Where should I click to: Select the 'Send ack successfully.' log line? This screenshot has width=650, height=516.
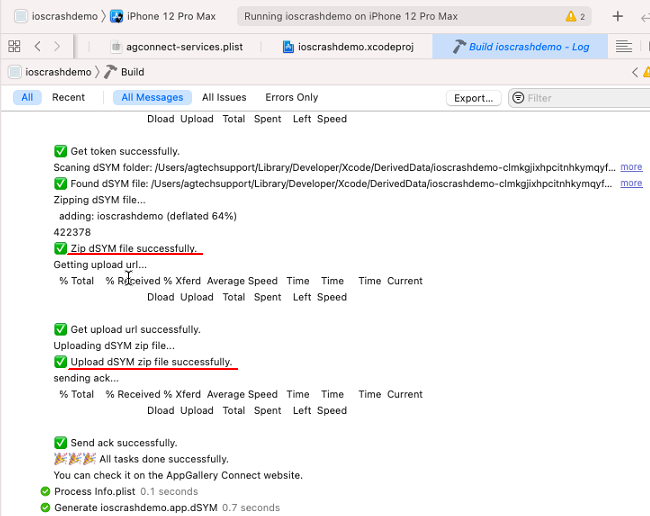tap(124, 443)
